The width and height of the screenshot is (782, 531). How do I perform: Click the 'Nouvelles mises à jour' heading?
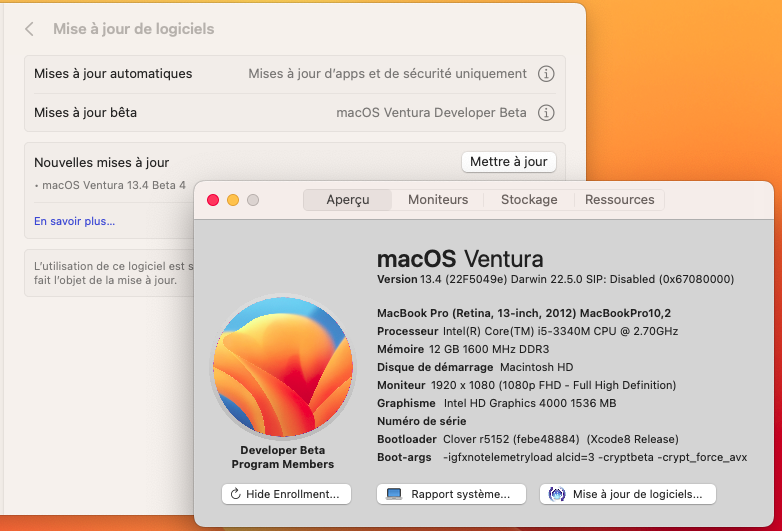click(102, 163)
